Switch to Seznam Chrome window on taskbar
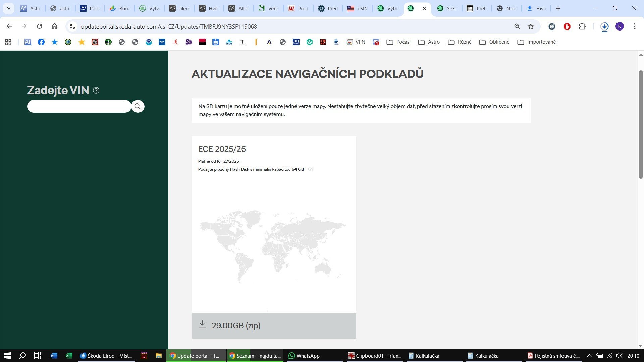 255,356
